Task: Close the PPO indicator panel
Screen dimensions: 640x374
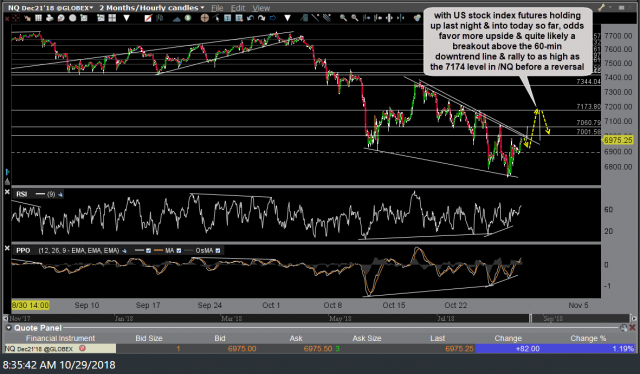Action: click(7, 248)
